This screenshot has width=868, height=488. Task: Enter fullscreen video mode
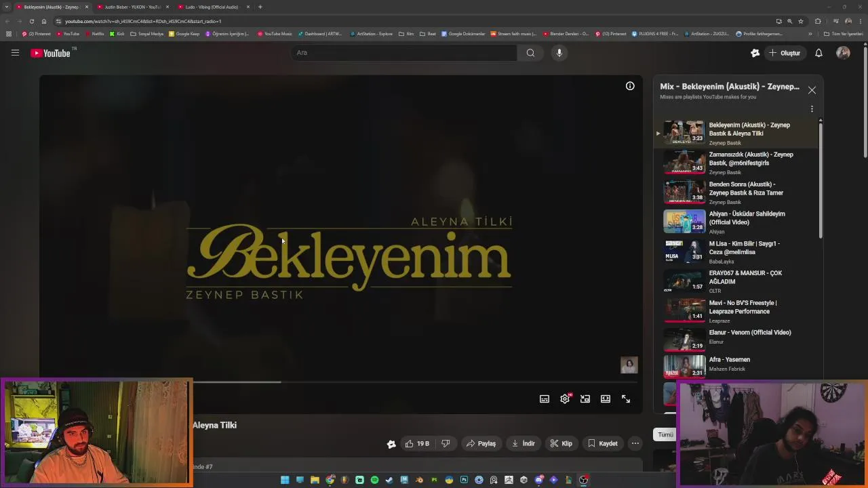pos(626,399)
